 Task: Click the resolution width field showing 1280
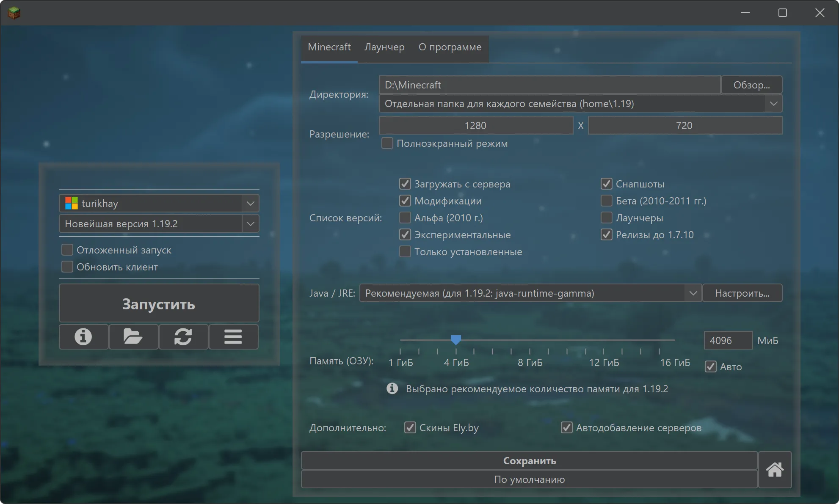click(x=475, y=125)
